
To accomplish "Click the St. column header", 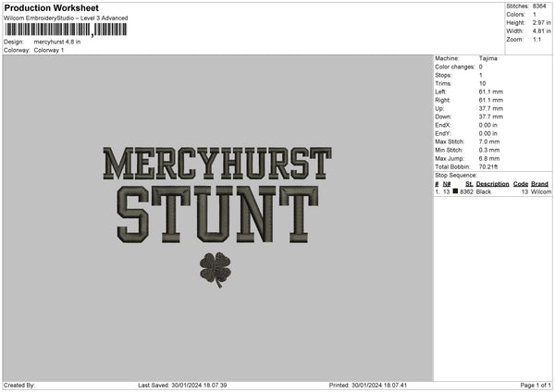I will (x=469, y=184).
